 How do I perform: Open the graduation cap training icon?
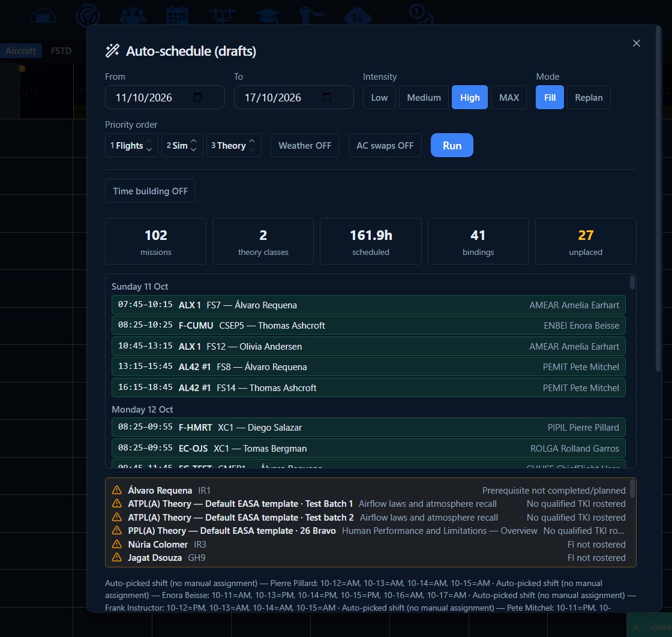pyautogui.click(x=268, y=16)
